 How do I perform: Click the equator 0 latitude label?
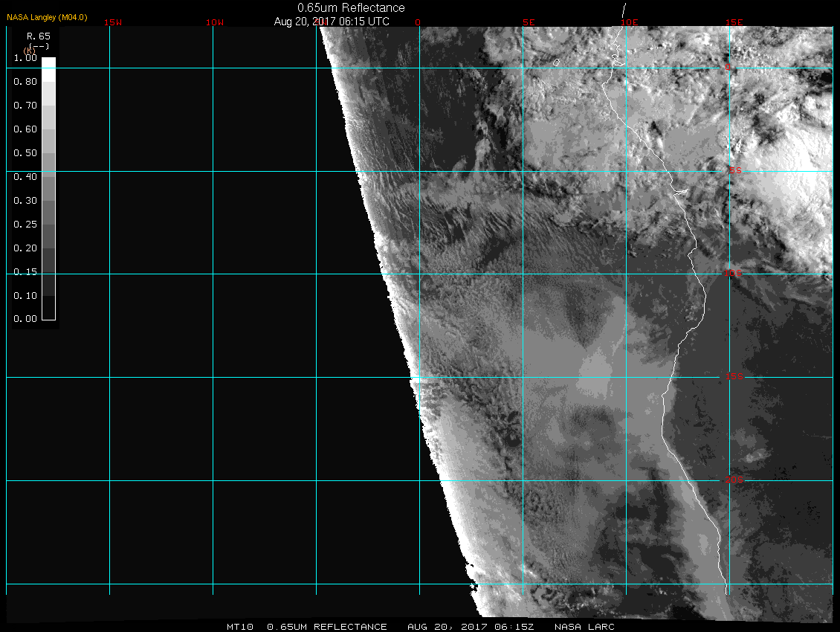coord(728,68)
